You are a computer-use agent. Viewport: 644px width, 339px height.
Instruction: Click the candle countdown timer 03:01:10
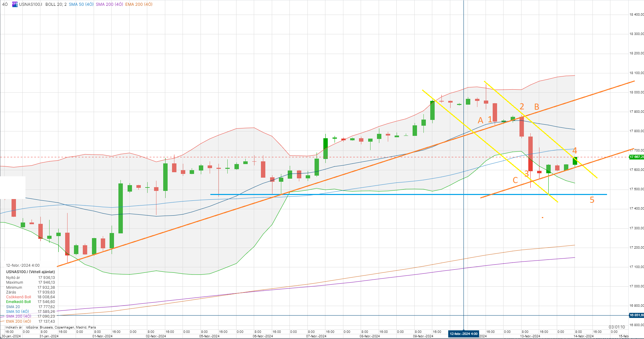coord(617,327)
